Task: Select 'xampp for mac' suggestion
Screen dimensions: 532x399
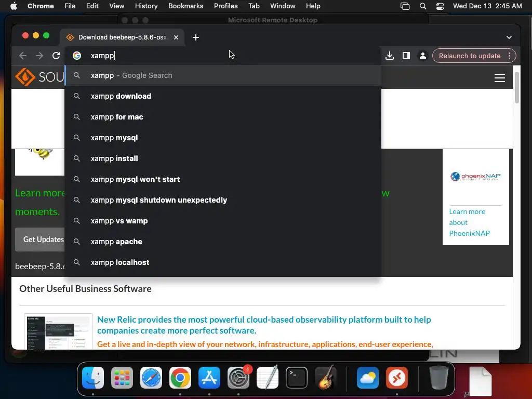Action: tap(223, 117)
